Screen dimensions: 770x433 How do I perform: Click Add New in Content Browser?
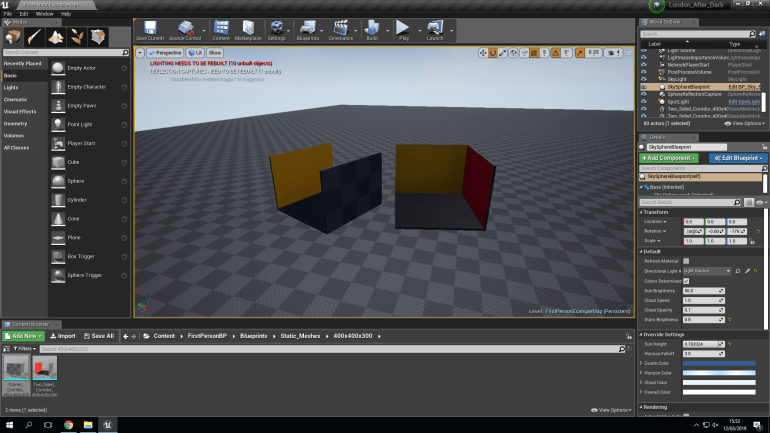click(x=24, y=336)
